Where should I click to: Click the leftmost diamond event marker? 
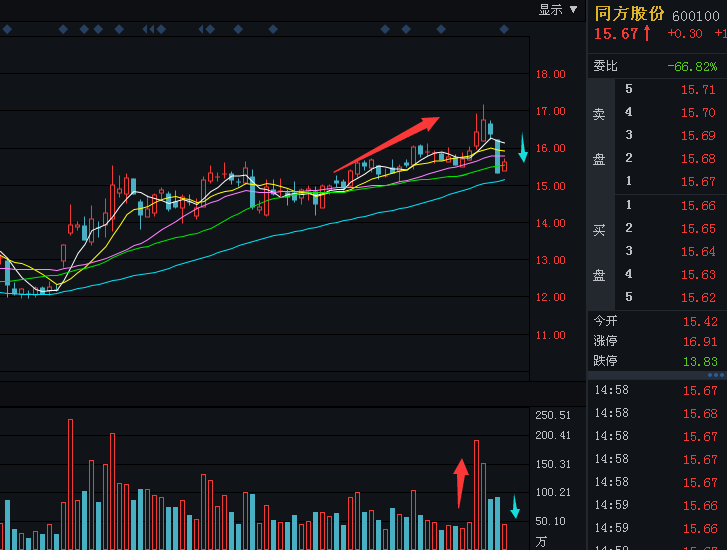point(63,29)
